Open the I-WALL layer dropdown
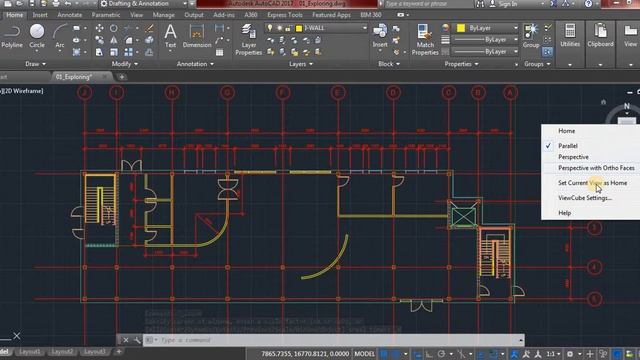The height and width of the screenshot is (360, 640). pyautogui.click(x=364, y=28)
